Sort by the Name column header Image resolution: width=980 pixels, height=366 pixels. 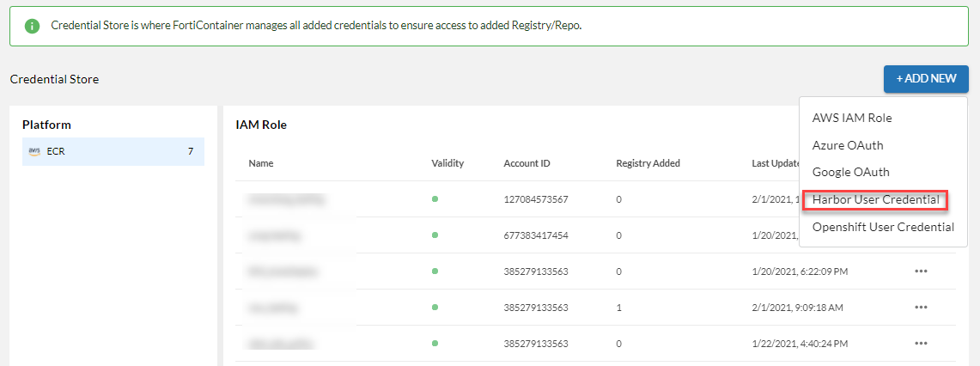261,163
